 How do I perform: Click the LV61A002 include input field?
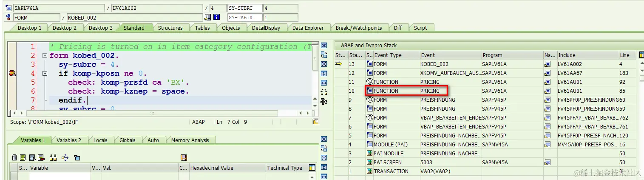tap(157, 8)
